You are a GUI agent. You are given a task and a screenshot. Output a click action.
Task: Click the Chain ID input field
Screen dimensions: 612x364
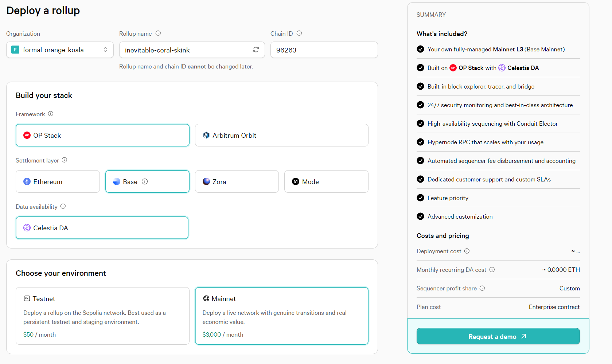(324, 50)
